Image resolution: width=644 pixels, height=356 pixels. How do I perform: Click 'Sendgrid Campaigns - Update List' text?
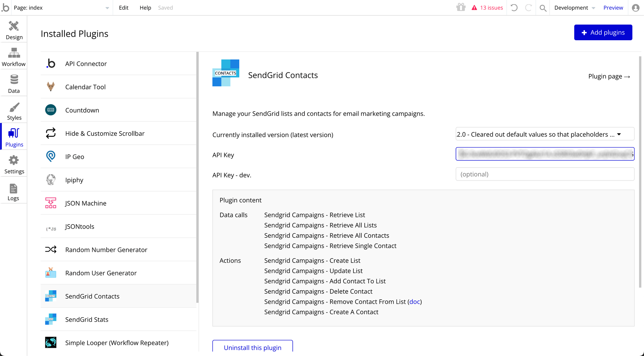tap(313, 271)
